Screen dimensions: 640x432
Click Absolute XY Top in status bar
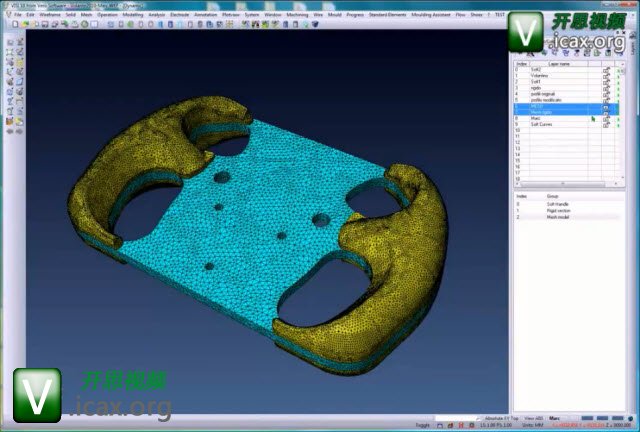pyautogui.click(x=502, y=419)
